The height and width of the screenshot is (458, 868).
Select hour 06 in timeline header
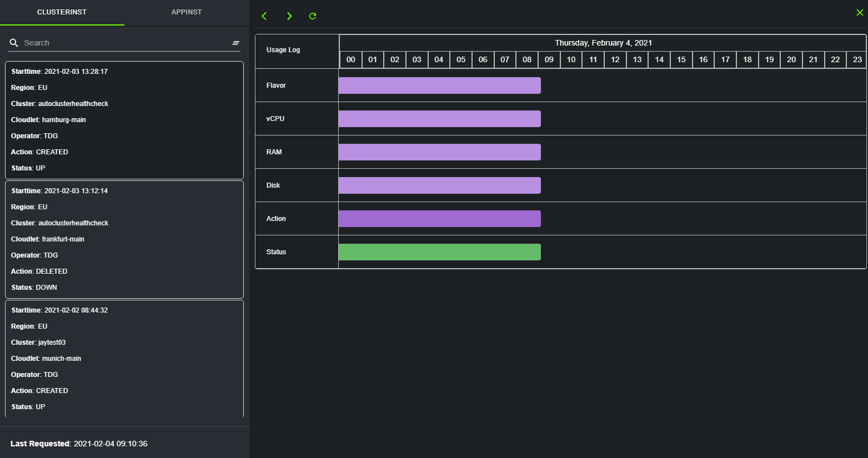483,59
